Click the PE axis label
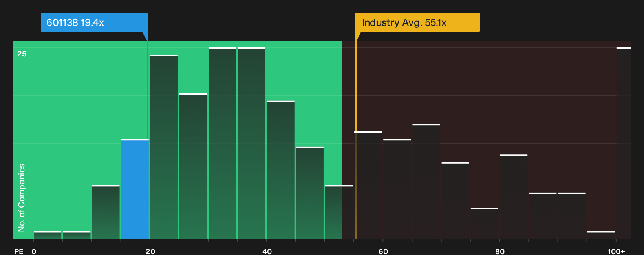The image size is (644, 255). coord(19,251)
